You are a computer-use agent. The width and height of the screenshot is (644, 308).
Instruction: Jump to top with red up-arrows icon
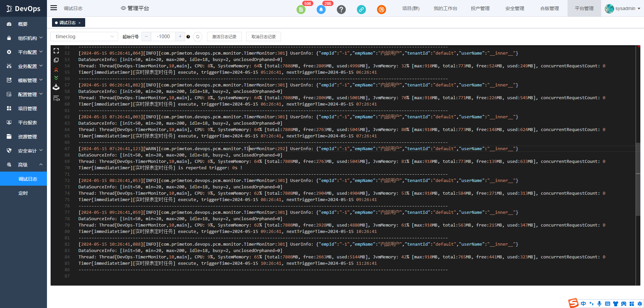pyautogui.click(x=56, y=70)
